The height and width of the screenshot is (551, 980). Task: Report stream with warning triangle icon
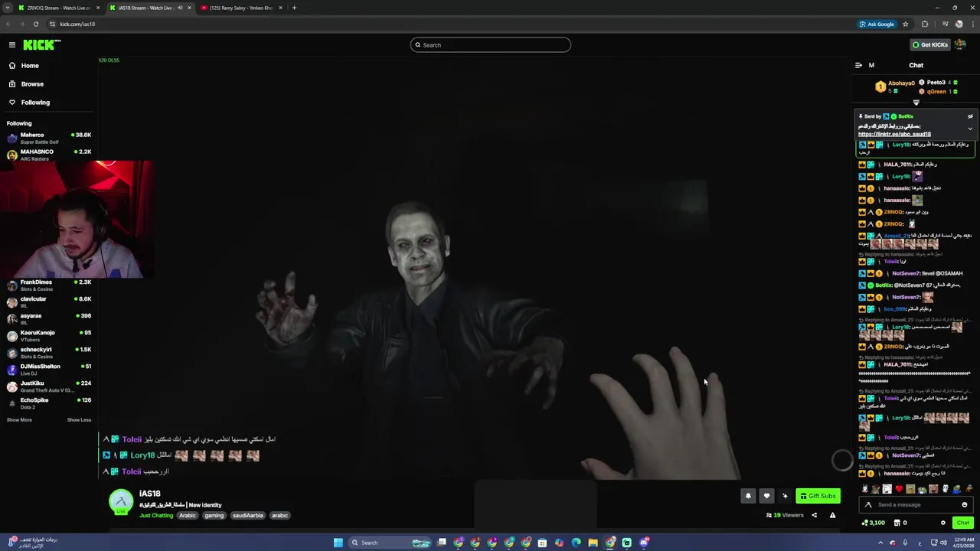pos(832,515)
